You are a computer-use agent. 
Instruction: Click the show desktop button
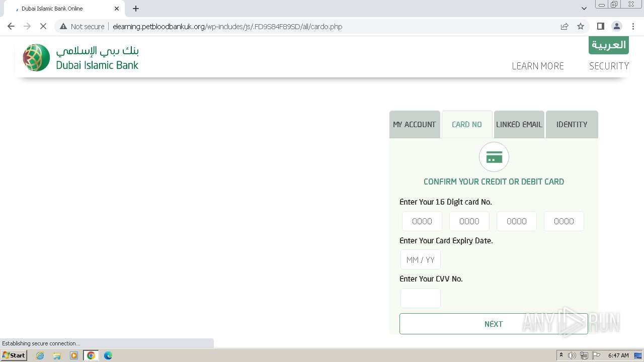(x=638, y=355)
